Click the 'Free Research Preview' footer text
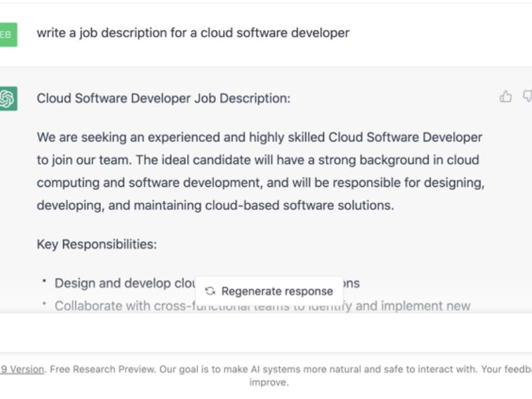The height and width of the screenshot is (399, 532). point(102,369)
